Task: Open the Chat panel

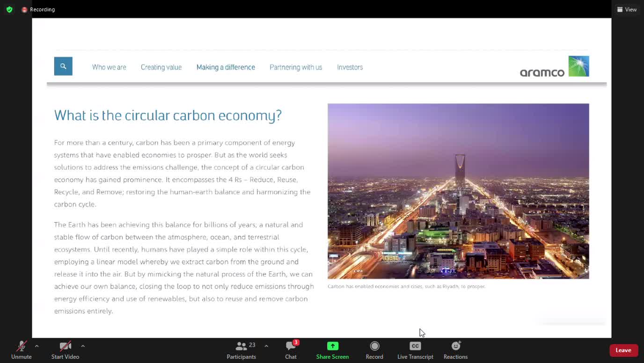Action: (x=291, y=350)
